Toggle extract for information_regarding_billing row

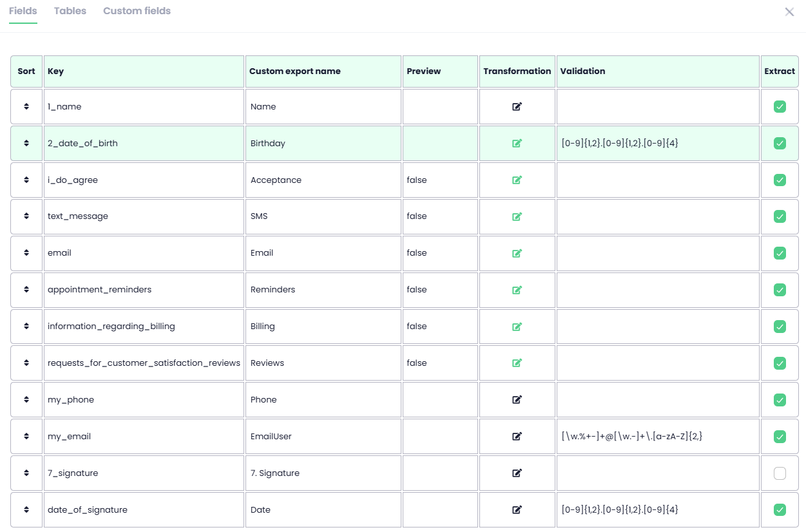coord(780,327)
